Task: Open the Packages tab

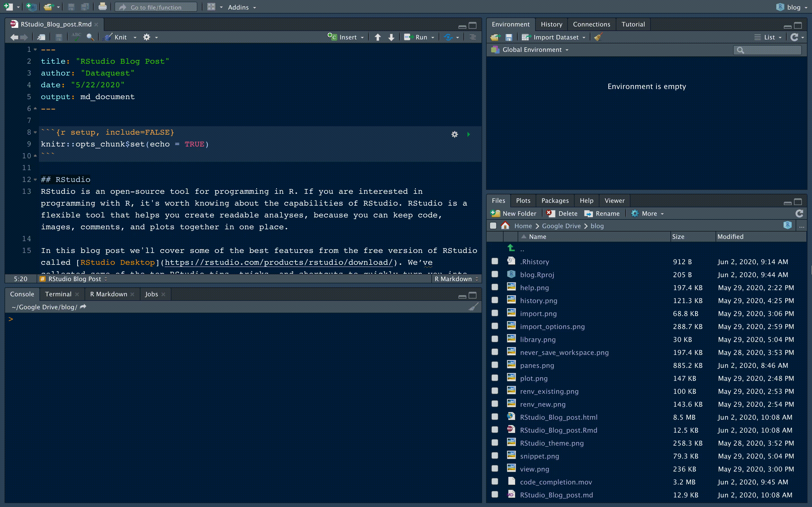Action: coord(555,200)
